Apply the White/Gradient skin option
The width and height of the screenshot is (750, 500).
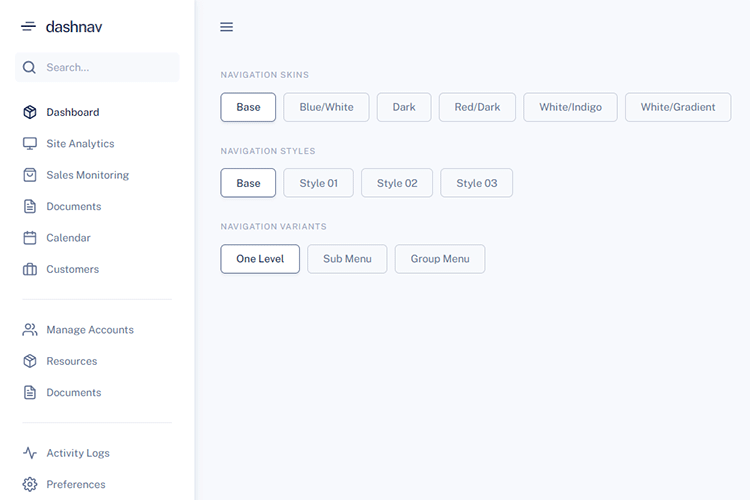point(678,107)
